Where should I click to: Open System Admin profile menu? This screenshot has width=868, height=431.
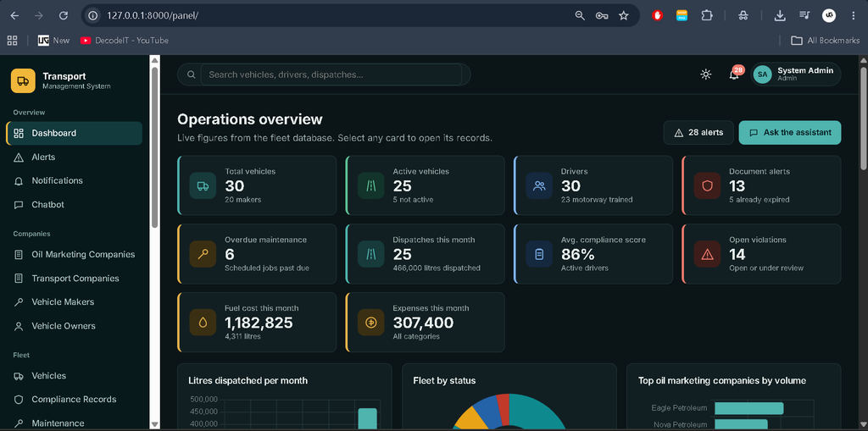795,75
